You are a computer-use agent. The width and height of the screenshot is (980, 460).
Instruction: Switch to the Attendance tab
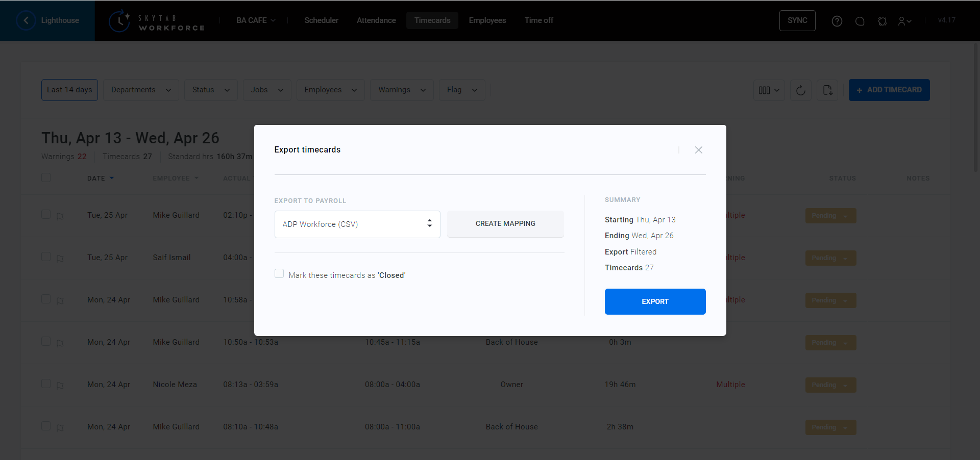[x=376, y=20]
